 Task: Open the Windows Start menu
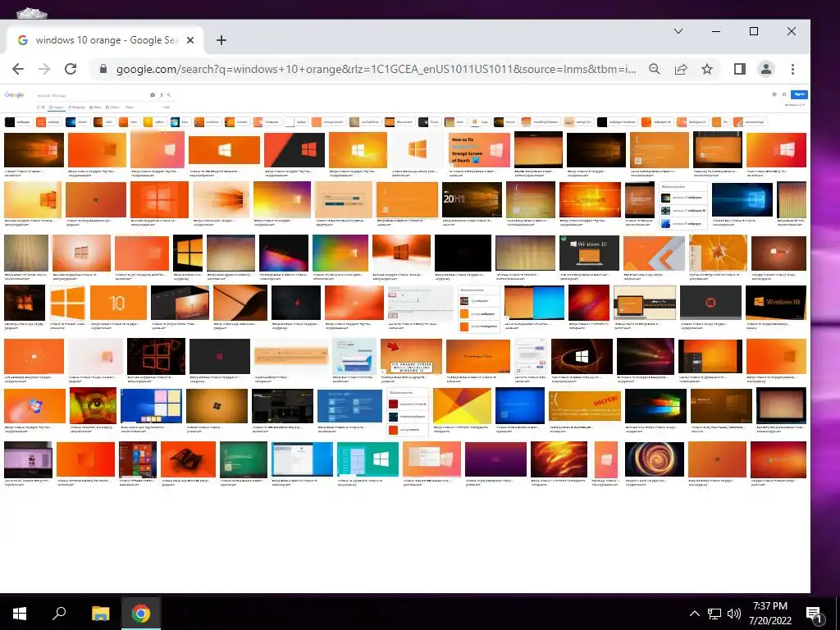pyautogui.click(x=20, y=614)
